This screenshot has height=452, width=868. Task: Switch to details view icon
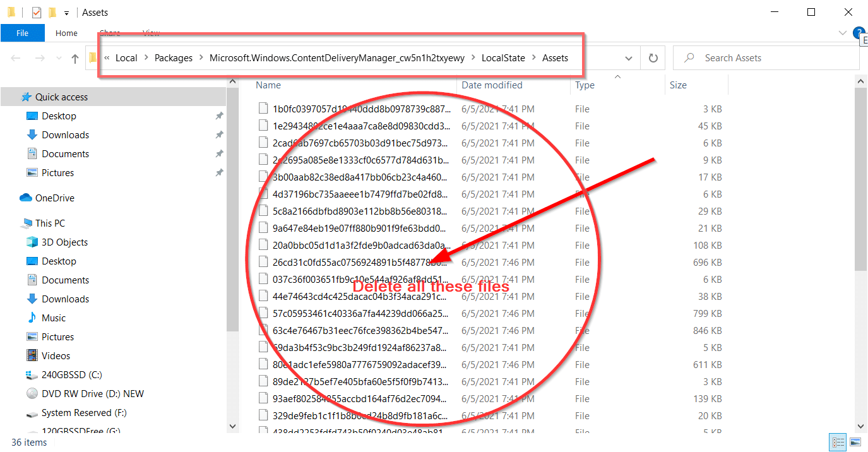(838, 442)
